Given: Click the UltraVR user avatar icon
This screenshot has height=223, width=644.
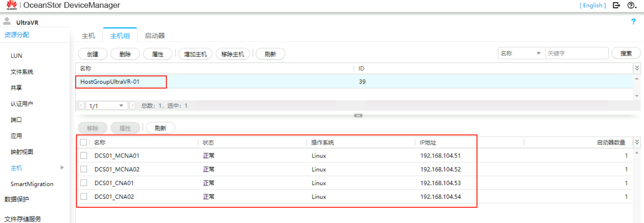Looking at the screenshot, I should tap(7, 21).
